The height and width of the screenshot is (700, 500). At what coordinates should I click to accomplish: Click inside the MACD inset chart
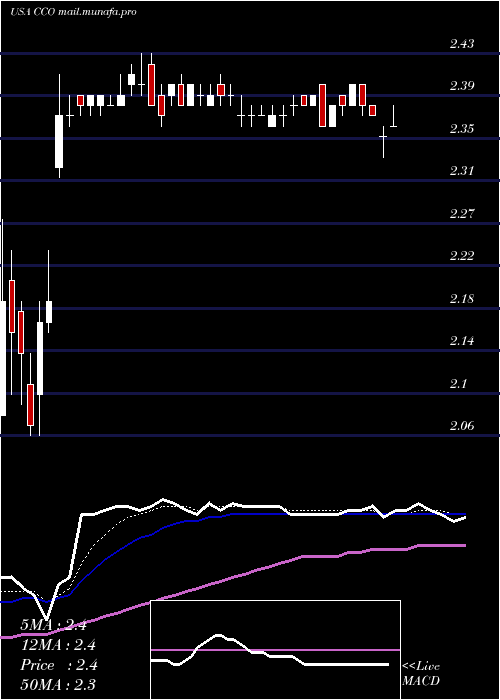click(x=275, y=650)
